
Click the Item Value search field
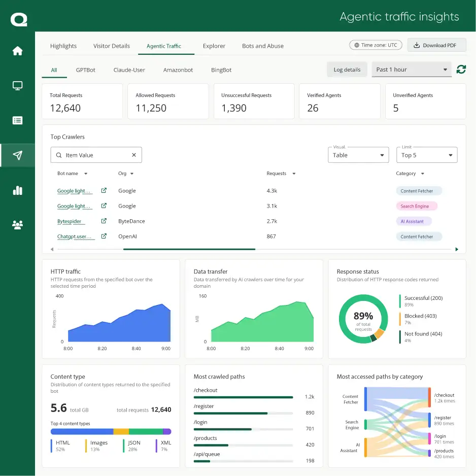pos(96,155)
